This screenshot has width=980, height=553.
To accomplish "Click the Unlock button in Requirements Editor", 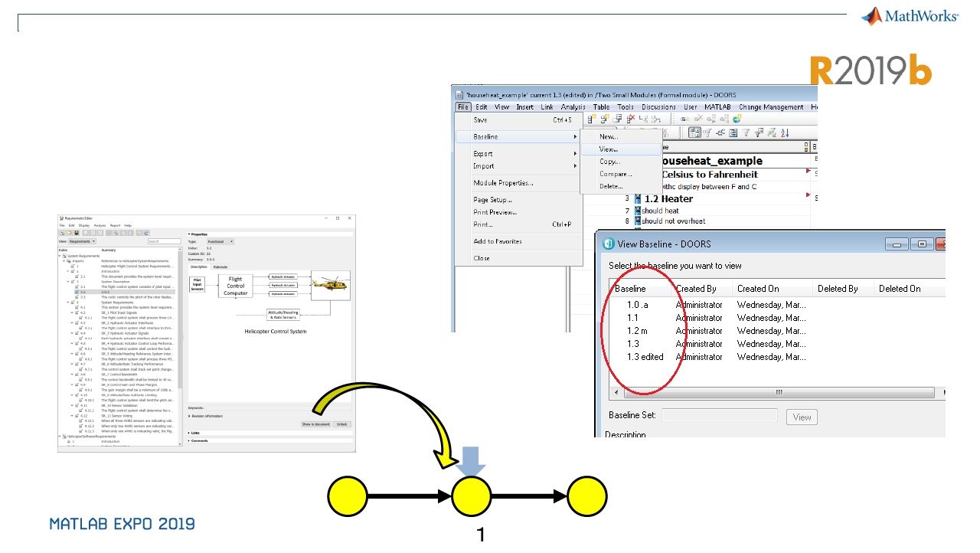I will coord(341,424).
